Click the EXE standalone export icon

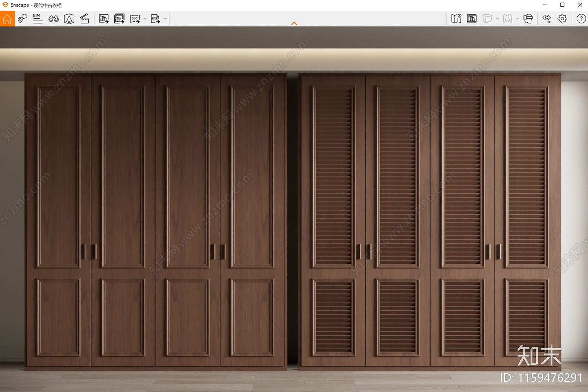point(155,19)
